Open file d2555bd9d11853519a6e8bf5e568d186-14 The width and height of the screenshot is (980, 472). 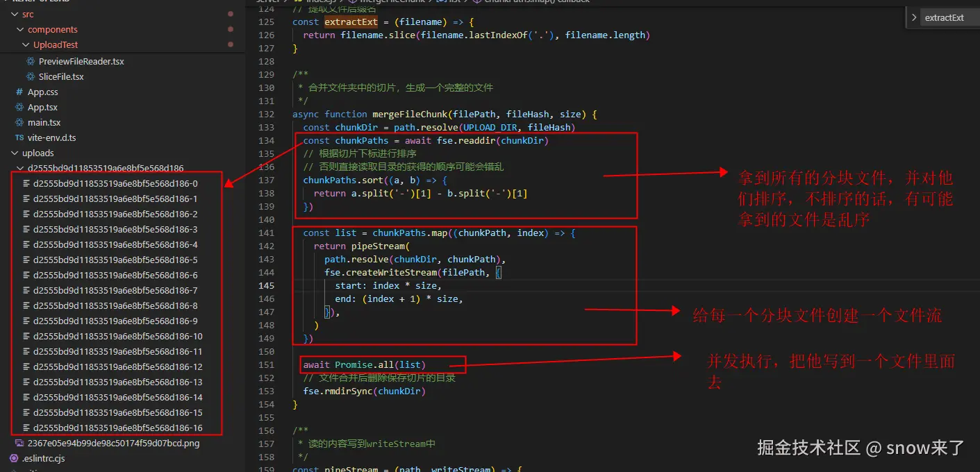click(118, 397)
